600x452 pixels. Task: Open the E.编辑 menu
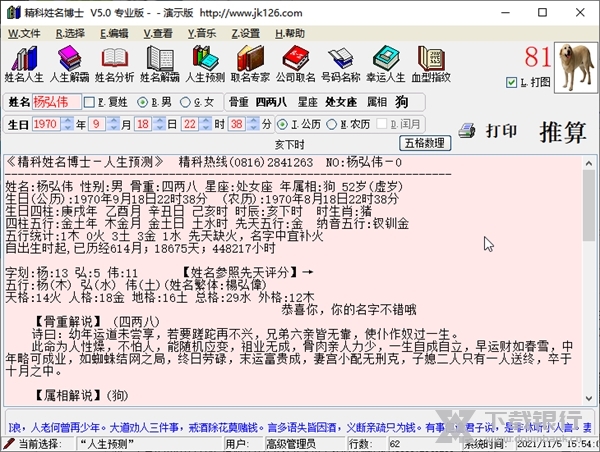point(114,34)
